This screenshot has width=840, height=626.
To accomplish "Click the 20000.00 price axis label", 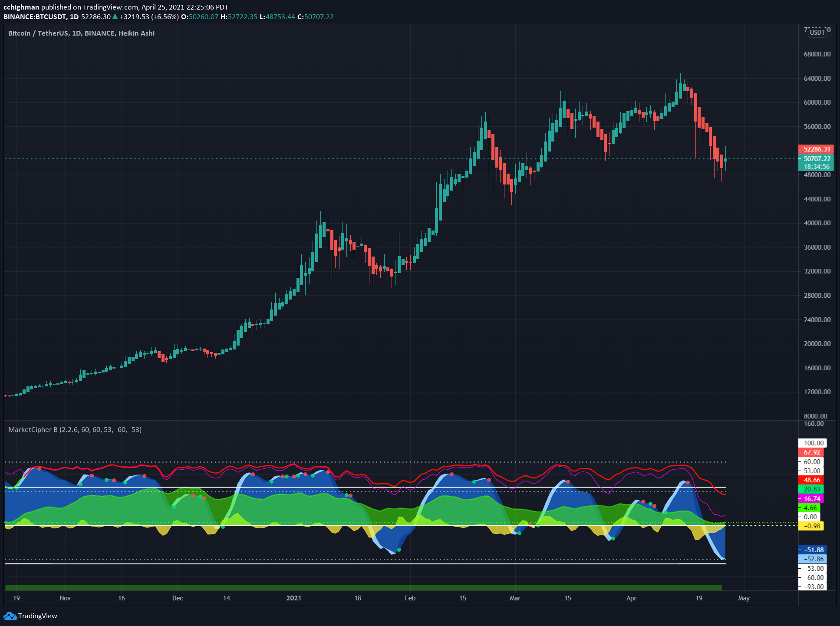I will 817,344.
